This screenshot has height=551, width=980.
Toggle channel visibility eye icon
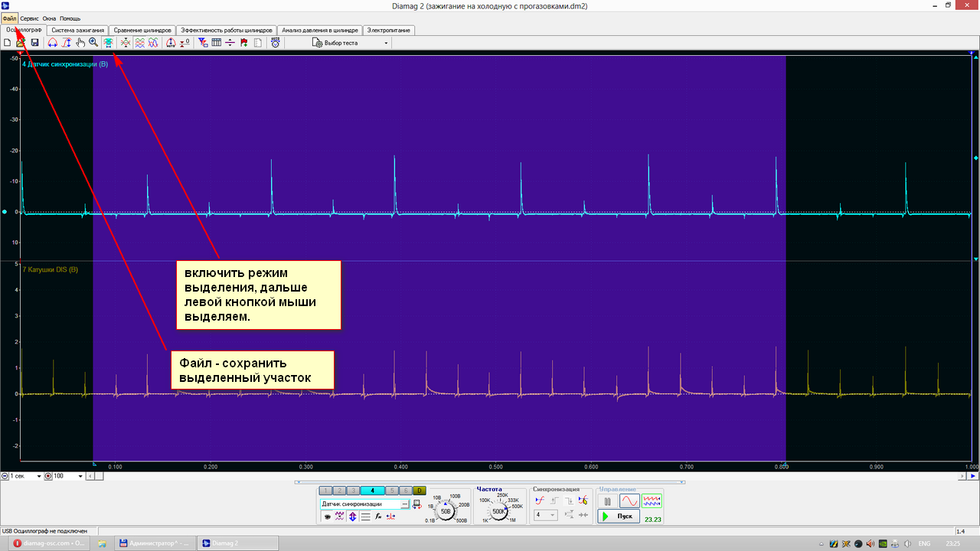pos(328,517)
